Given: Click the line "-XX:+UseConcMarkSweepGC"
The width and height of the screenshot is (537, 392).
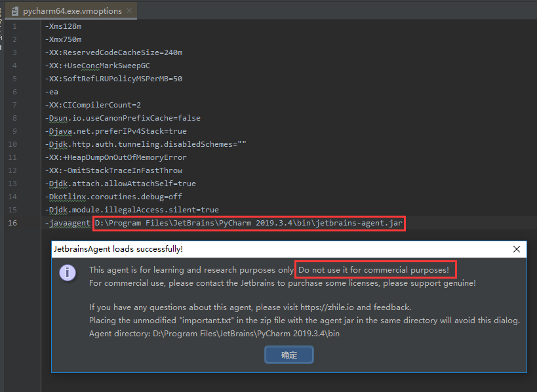Looking at the screenshot, I should (x=98, y=66).
